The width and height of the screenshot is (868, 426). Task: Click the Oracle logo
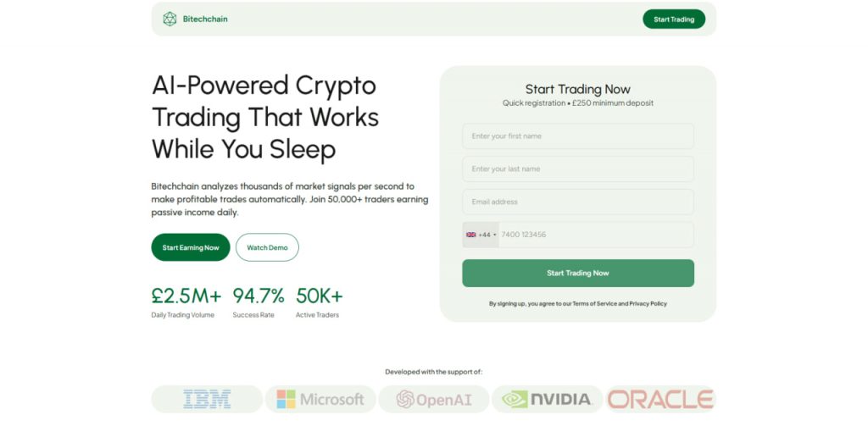660,399
